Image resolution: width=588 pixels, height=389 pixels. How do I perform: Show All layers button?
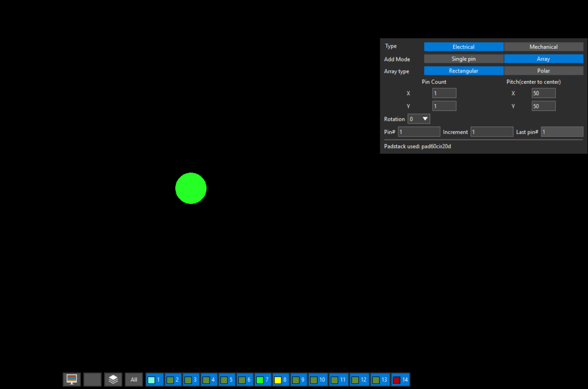tap(134, 379)
